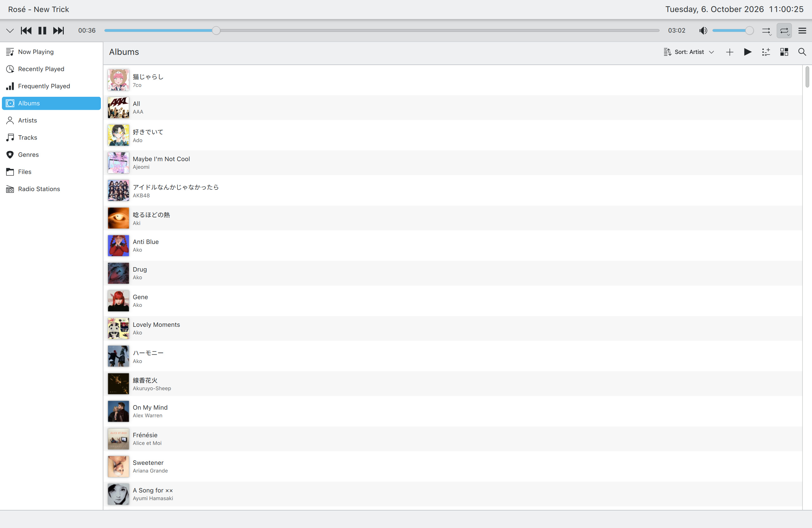Open Frequently Played view

coord(51,86)
